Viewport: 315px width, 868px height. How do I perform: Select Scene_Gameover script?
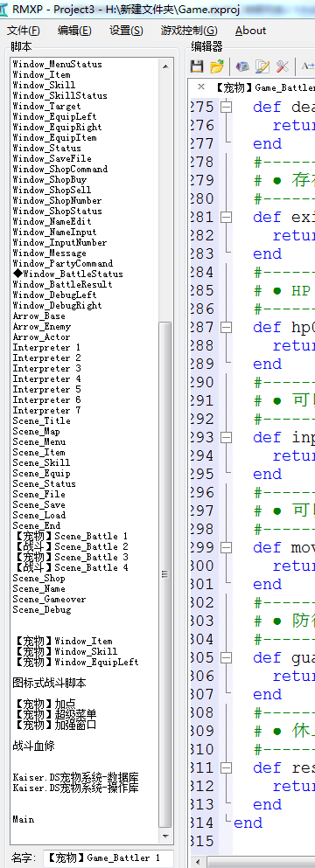tap(49, 599)
